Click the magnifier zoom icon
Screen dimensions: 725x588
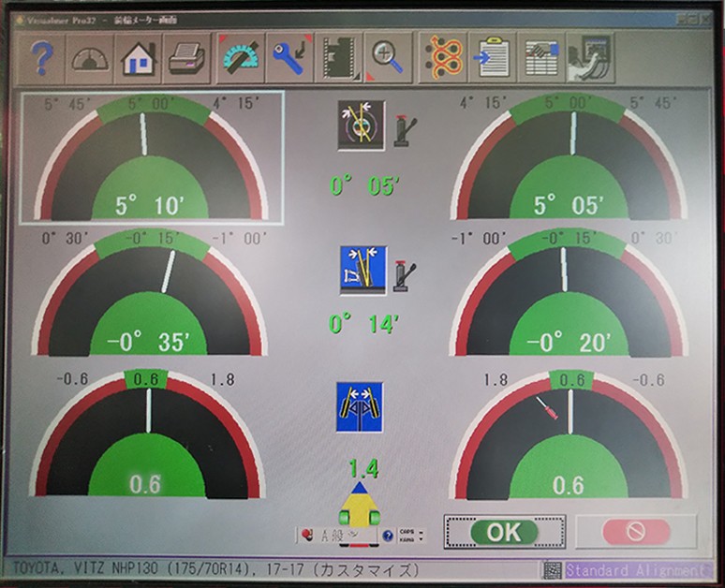tap(386, 59)
